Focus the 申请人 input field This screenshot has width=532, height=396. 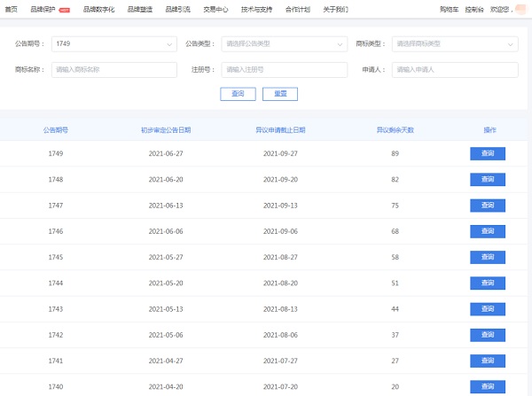click(455, 70)
